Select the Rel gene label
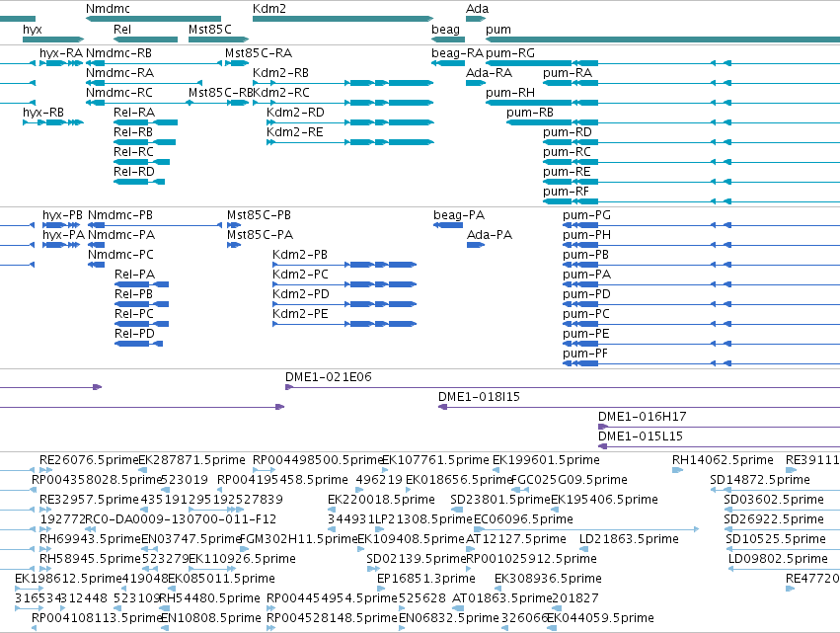Viewport: 840px width, 633px height. coord(122,30)
